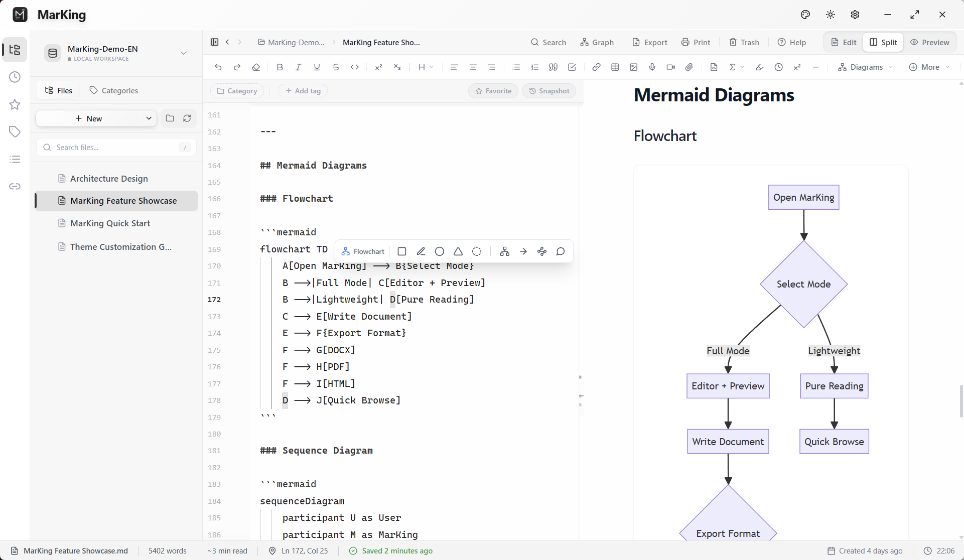Add a circle node in Flowchart toolbar
Image resolution: width=964 pixels, height=560 pixels.
pyautogui.click(x=440, y=251)
